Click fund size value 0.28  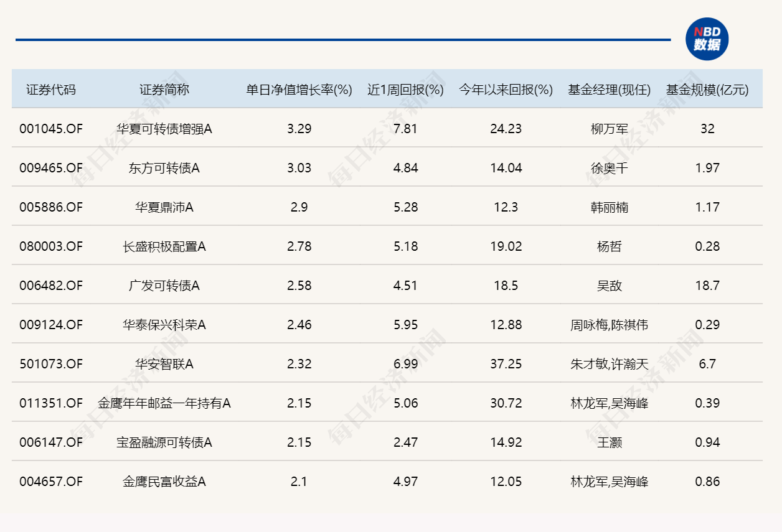(x=707, y=246)
